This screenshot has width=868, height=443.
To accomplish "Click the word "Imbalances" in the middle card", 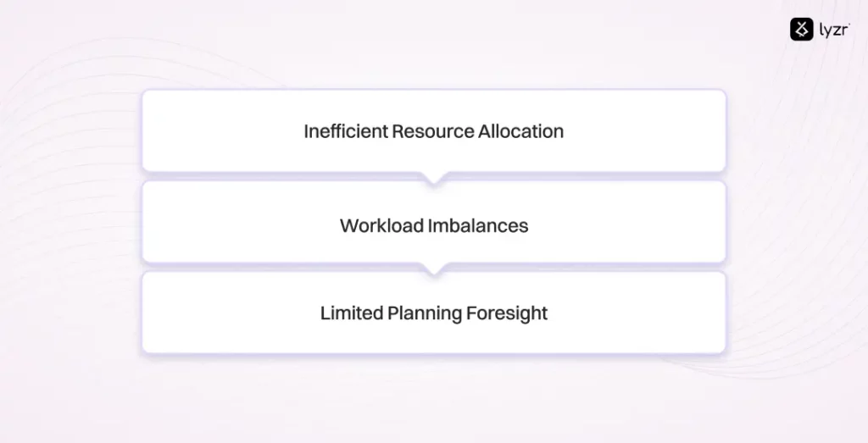I will tap(473, 226).
